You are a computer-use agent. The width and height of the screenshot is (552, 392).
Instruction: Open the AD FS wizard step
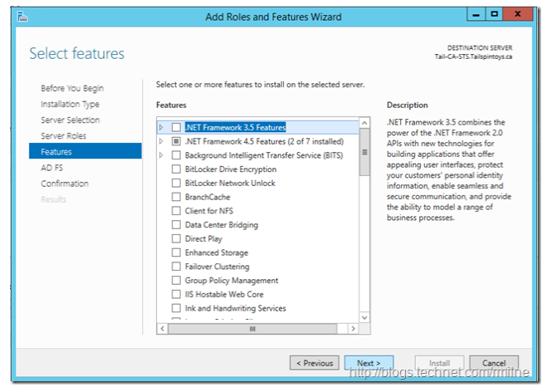(51, 167)
